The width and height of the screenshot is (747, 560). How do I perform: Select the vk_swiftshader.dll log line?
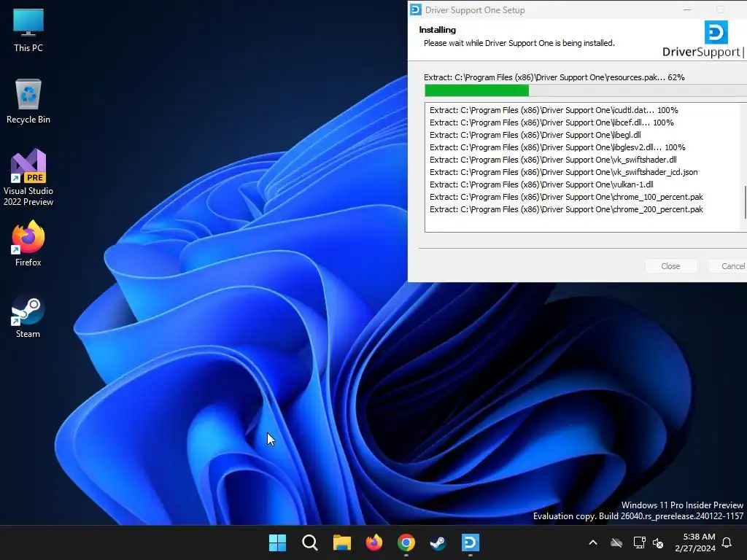[x=553, y=160]
